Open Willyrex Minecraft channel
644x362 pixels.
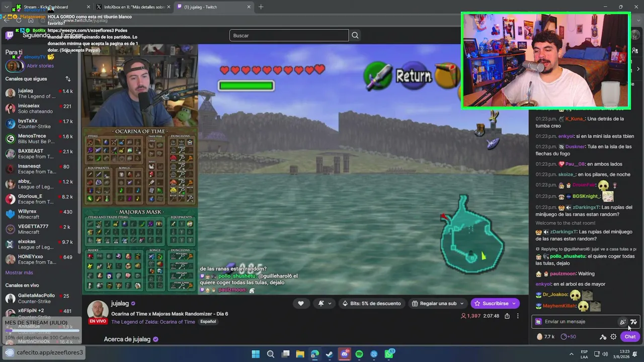point(39,214)
